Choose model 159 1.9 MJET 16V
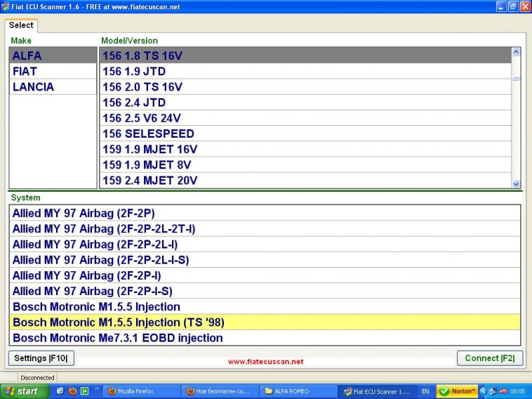The width and height of the screenshot is (532, 399). coord(305,149)
